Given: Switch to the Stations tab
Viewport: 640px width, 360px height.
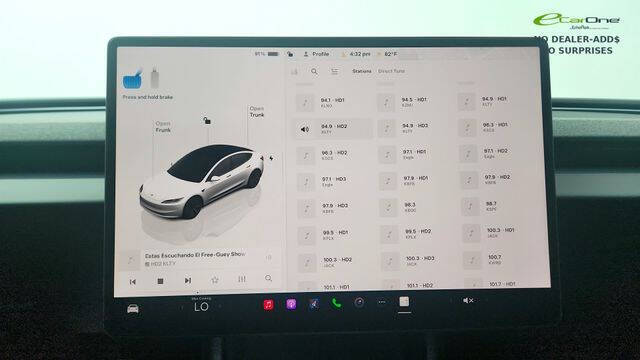Looking at the screenshot, I should pyautogui.click(x=362, y=71).
